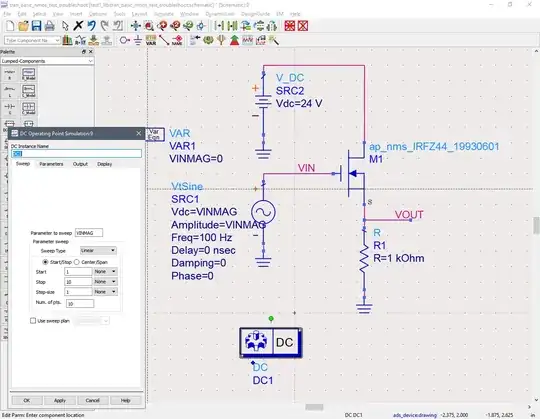Click the red X-box deactivate icon
This screenshot has height=419, width=540.
click(303, 26)
